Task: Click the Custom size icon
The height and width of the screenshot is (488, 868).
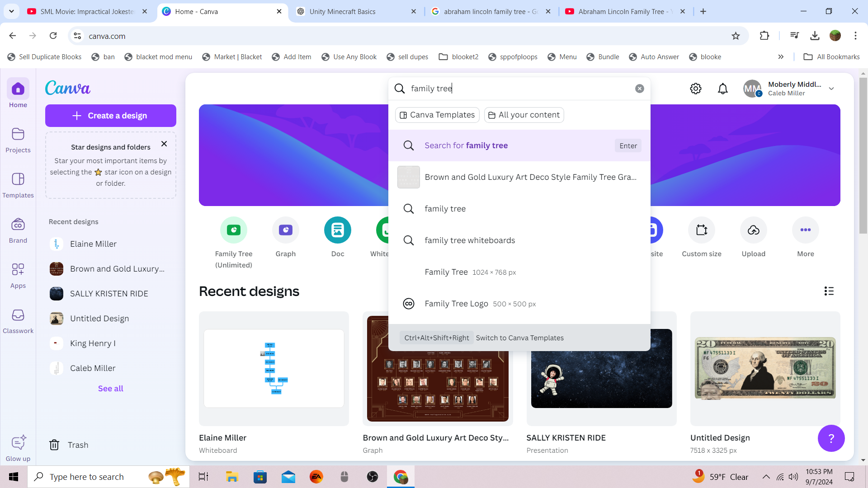Action: [x=702, y=230]
